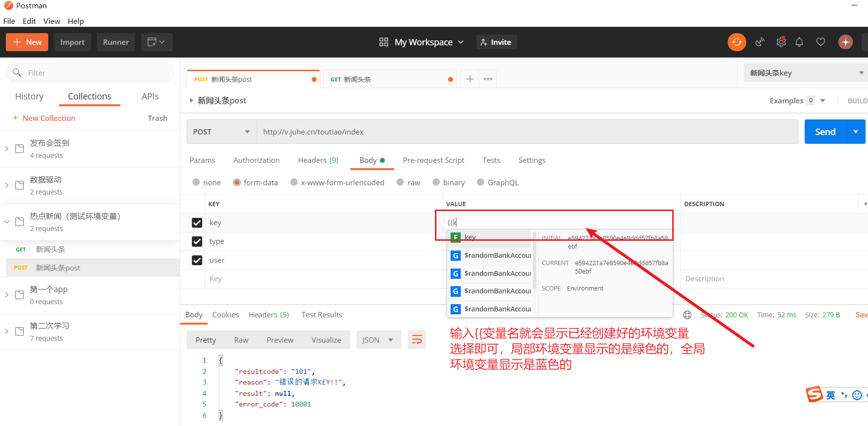868x426 pixels.
Task: Open the Runner
Action: tap(116, 42)
